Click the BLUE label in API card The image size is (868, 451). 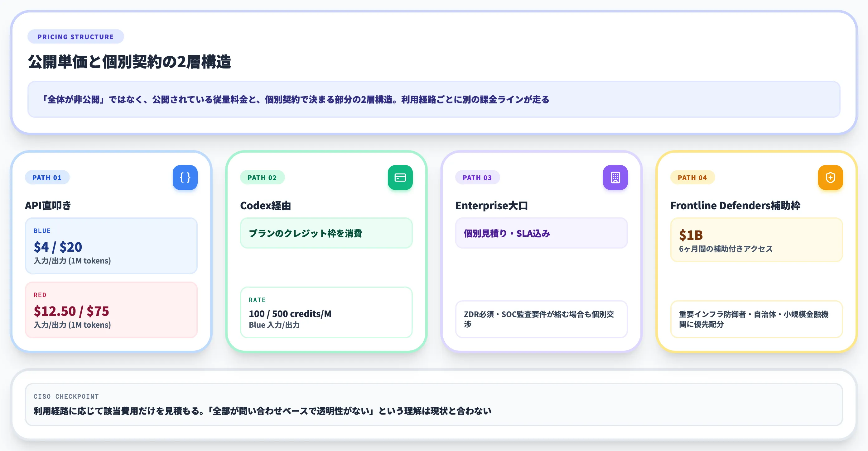pos(42,230)
